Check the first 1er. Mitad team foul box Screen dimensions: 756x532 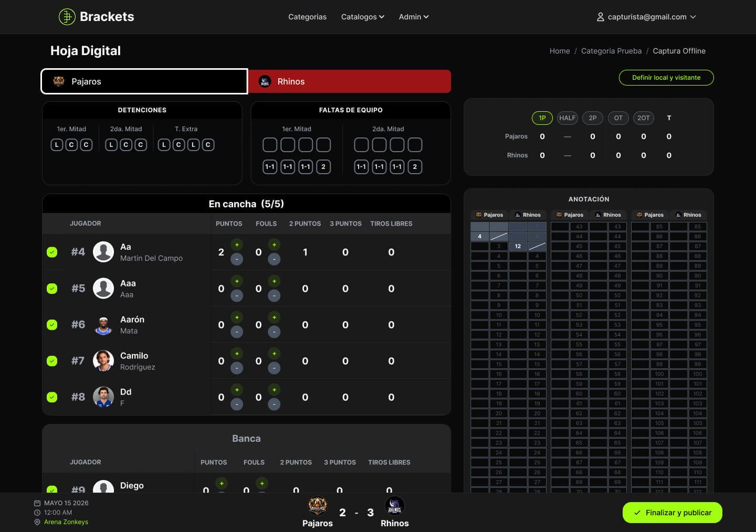tap(270, 145)
